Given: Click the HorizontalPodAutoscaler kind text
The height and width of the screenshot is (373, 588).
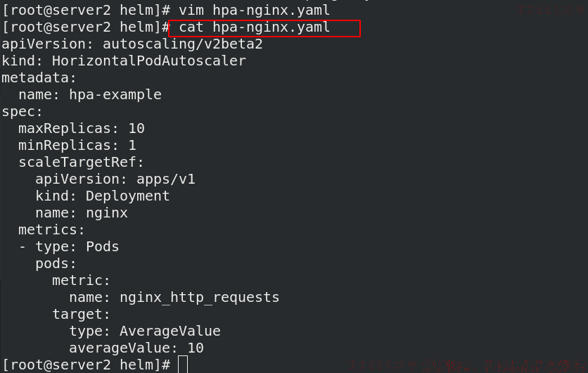Looking at the screenshot, I should (149, 61).
